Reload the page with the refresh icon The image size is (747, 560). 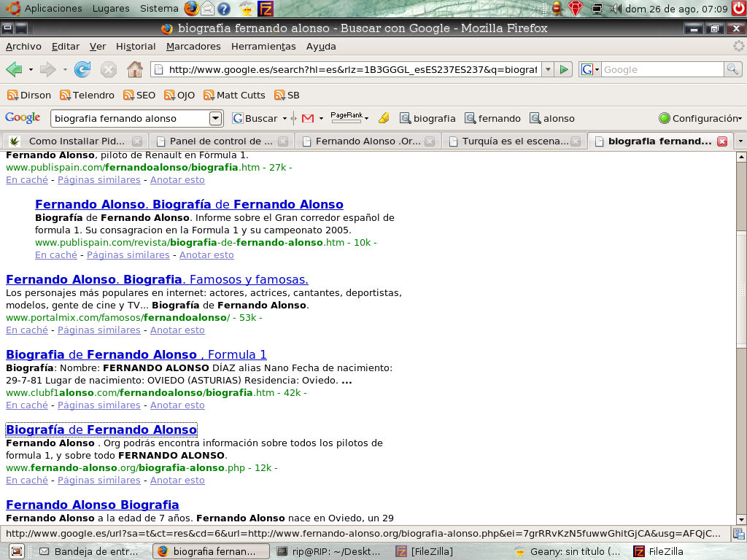tap(82, 69)
